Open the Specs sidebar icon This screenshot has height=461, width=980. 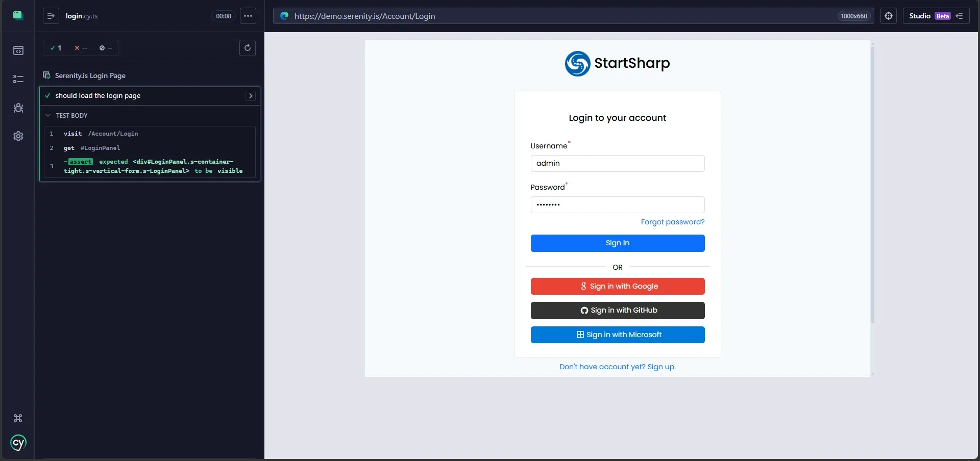click(x=18, y=50)
